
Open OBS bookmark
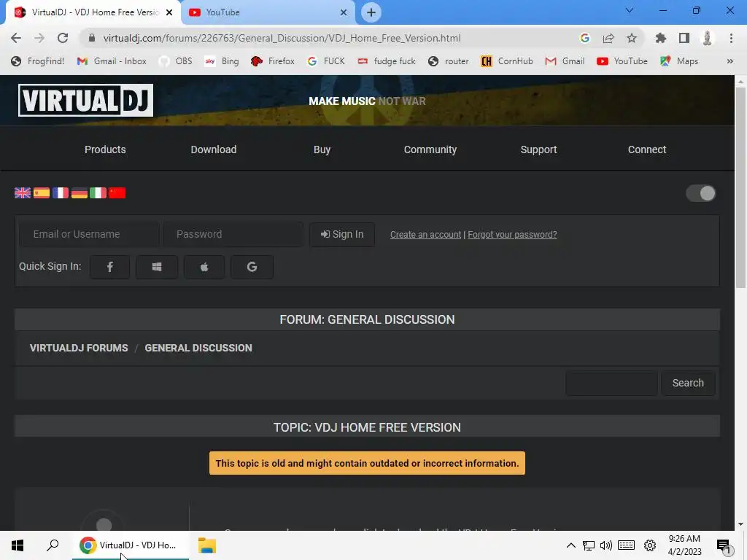[x=176, y=61]
